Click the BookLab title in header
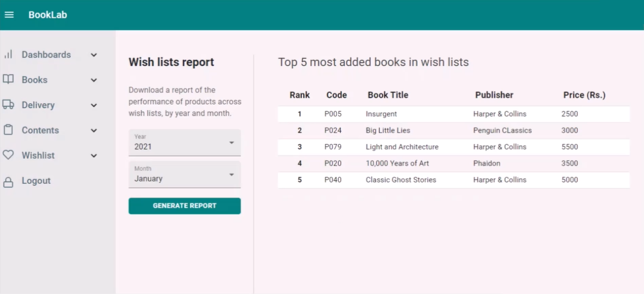 pos(47,15)
